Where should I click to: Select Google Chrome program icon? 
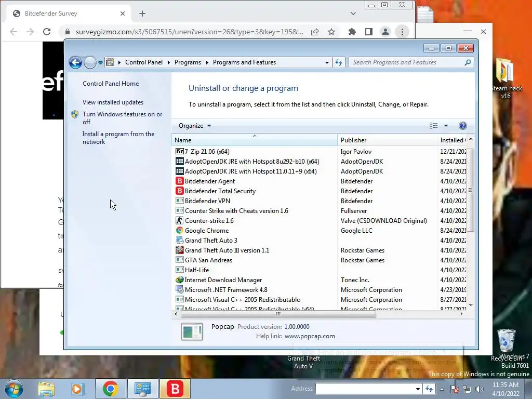[179, 230]
